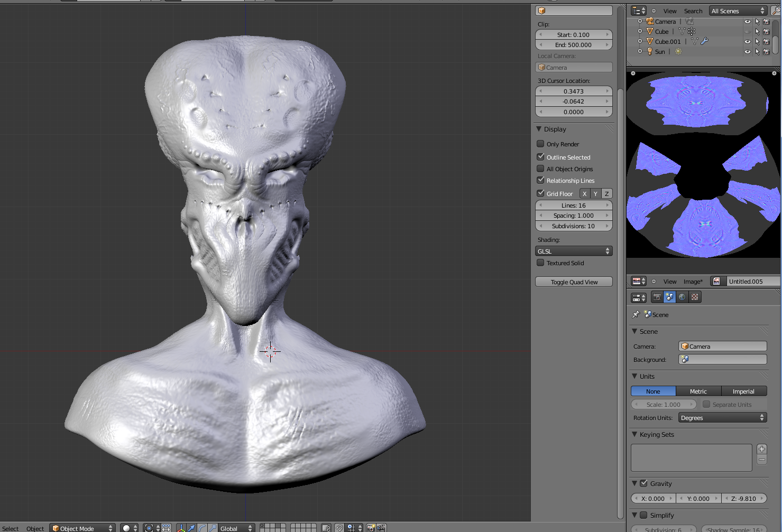Switch to Texture properties checker tab

coord(695,297)
